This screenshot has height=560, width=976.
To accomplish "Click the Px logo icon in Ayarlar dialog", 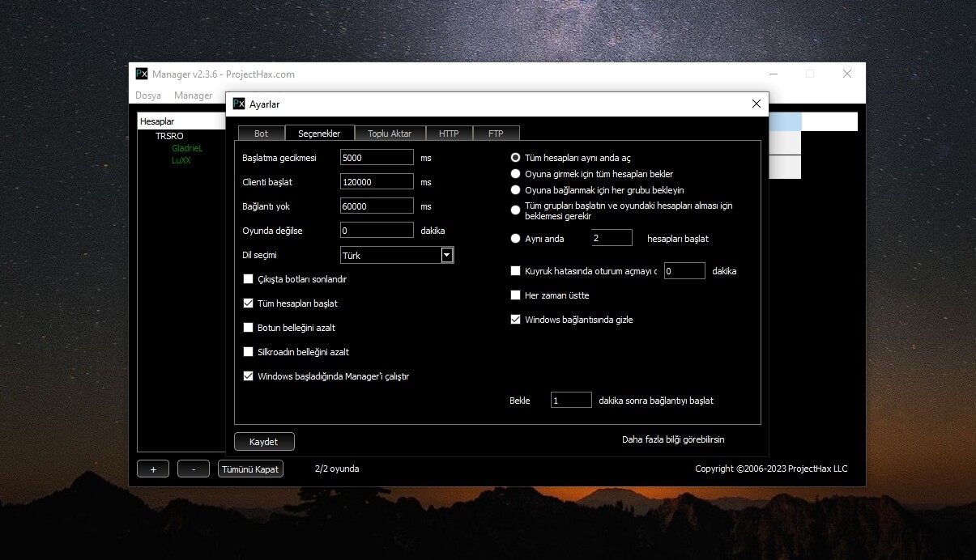I will [239, 104].
